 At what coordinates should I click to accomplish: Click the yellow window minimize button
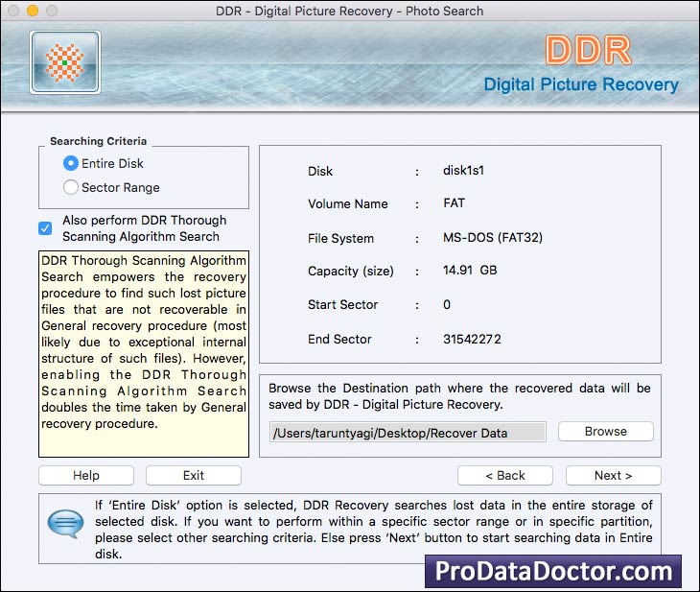point(33,11)
